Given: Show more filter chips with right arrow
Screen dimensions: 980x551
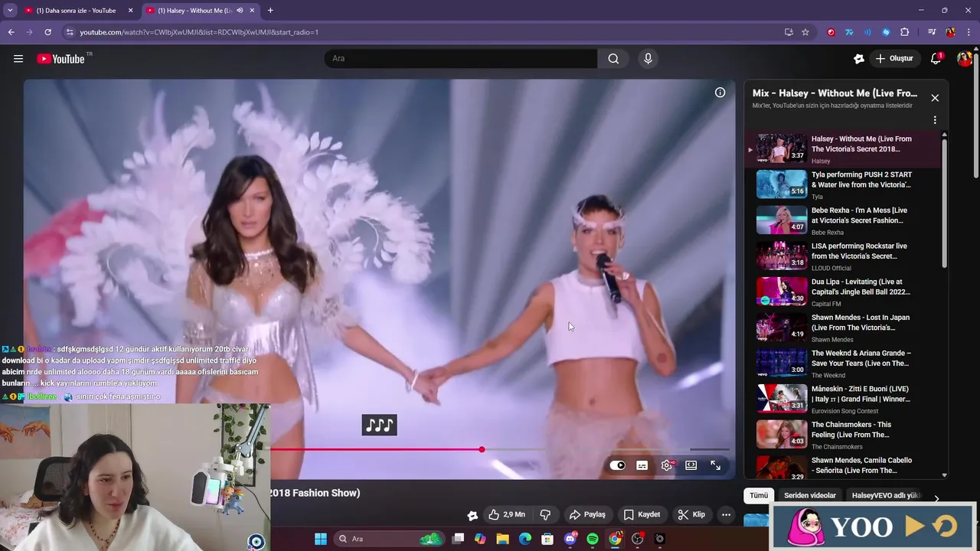Looking at the screenshot, I should tap(936, 497).
